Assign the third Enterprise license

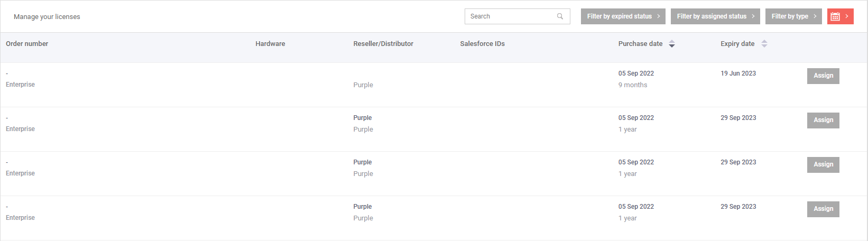pos(823,164)
